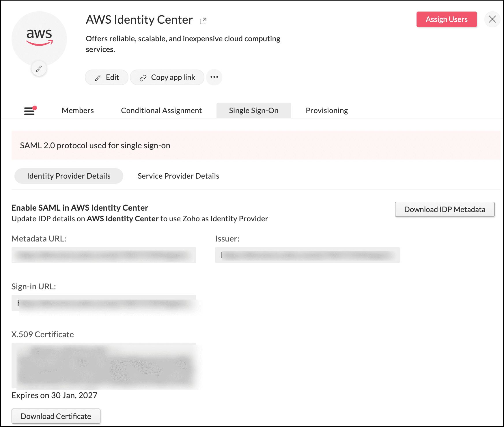Switch to the Members tab
504x427 pixels.
78,111
